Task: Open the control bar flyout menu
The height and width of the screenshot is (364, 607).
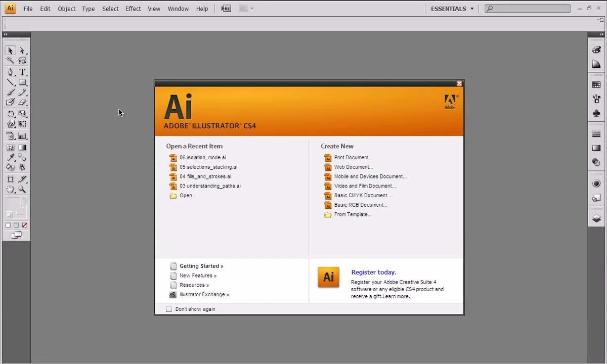Action: click(x=600, y=20)
